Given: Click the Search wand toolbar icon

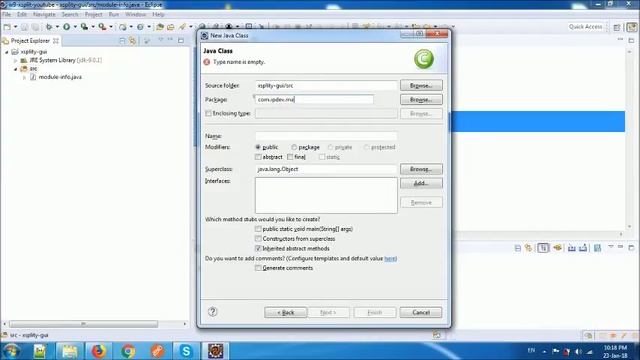Looking at the screenshot, I should pyautogui.click(x=182, y=27).
